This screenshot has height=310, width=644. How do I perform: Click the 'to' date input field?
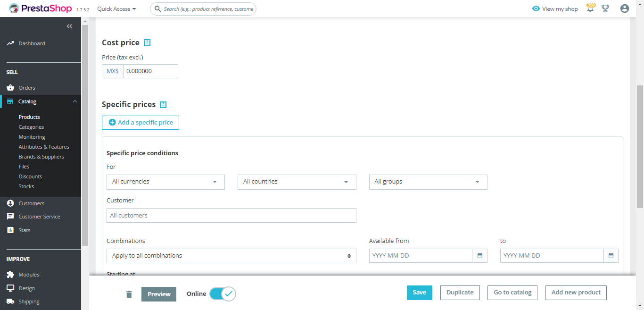tap(552, 256)
